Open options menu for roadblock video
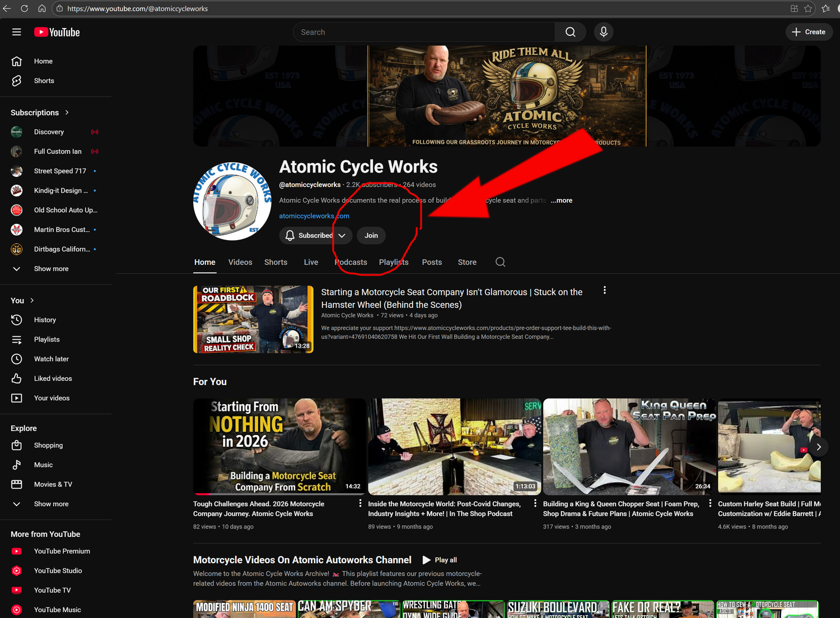840x618 pixels. (604, 291)
